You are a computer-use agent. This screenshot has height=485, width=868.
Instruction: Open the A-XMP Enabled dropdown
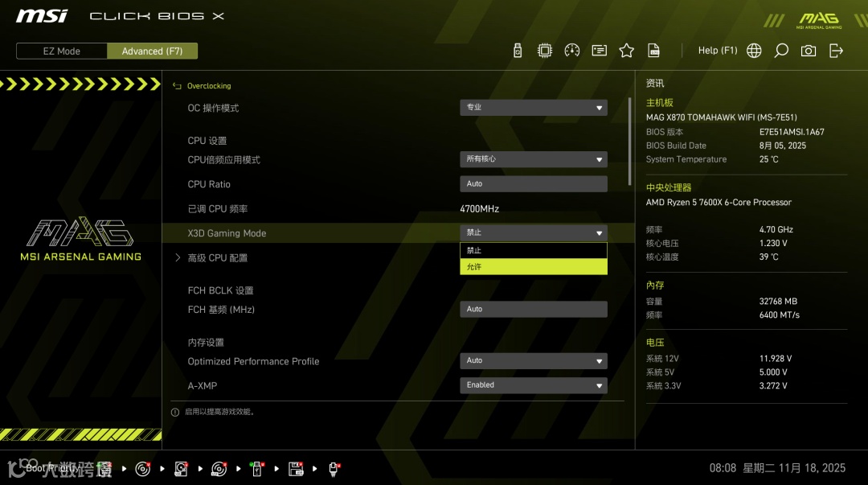[x=534, y=385]
